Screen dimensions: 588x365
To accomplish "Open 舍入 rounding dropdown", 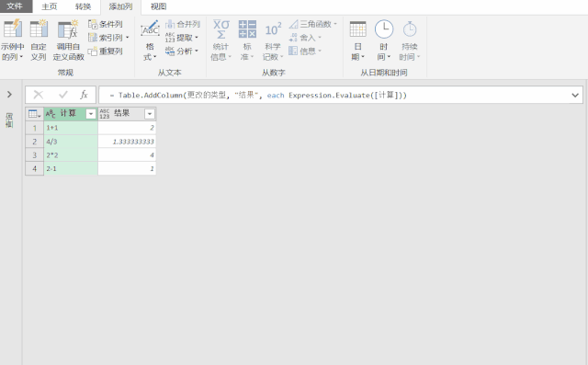I will click(305, 38).
